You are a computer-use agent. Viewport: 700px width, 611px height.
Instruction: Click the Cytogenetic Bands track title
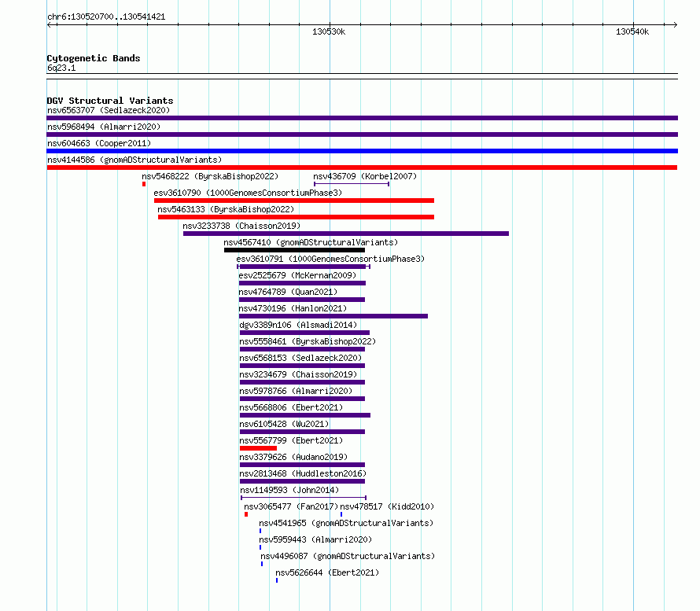coord(94,58)
